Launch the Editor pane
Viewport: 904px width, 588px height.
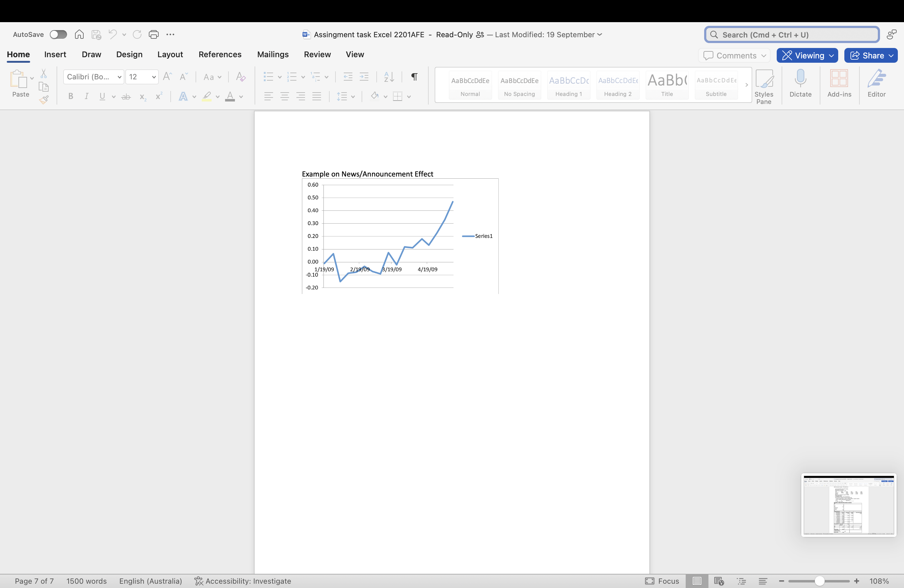point(876,84)
